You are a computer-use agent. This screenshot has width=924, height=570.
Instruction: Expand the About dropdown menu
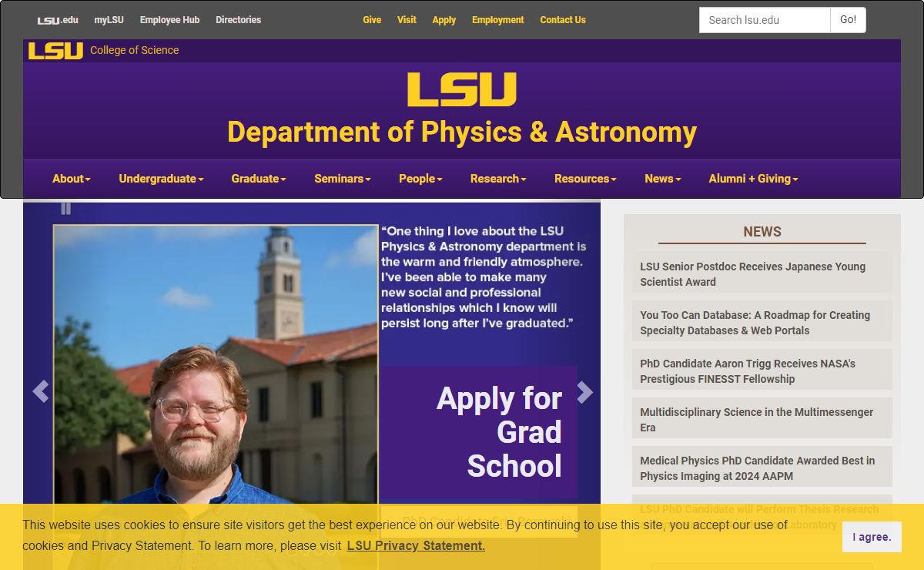[x=72, y=179]
